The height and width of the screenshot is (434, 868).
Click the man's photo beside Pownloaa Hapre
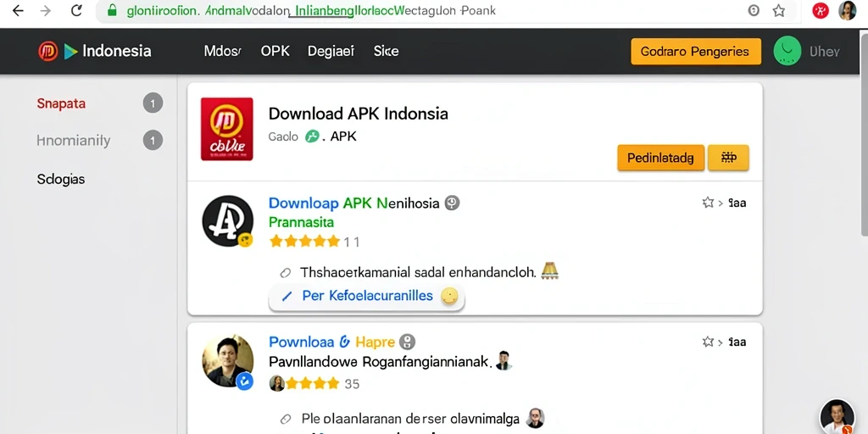coord(227,360)
